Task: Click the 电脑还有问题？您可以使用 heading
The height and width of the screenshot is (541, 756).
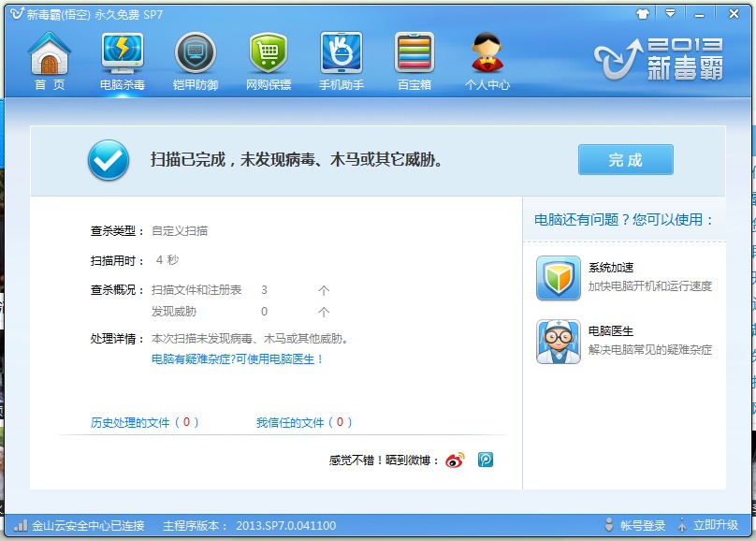Action: [x=624, y=220]
